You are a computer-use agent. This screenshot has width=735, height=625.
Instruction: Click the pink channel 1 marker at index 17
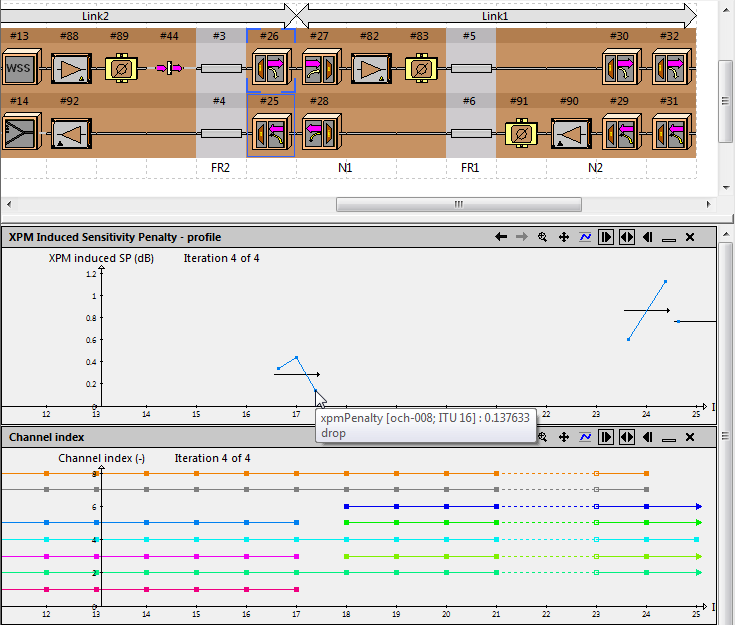[x=297, y=589]
